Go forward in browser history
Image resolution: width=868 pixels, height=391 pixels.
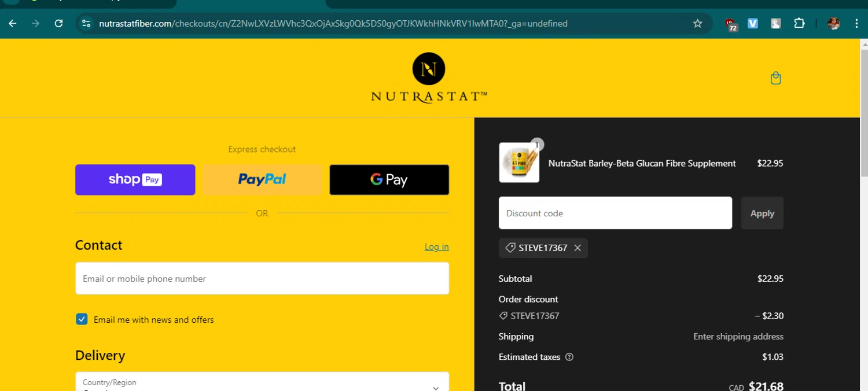(x=36, y=24)
